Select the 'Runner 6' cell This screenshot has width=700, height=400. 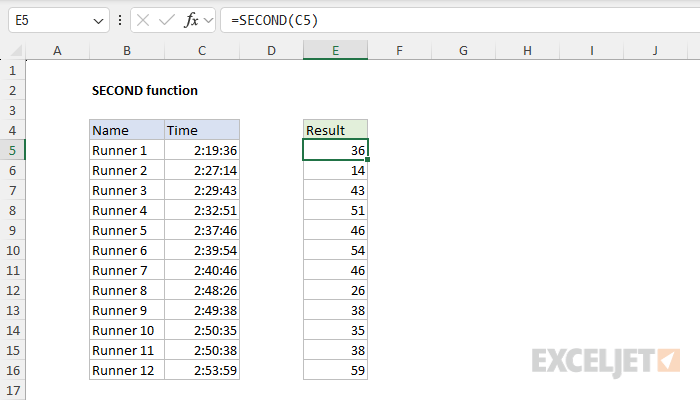[127, 250]
